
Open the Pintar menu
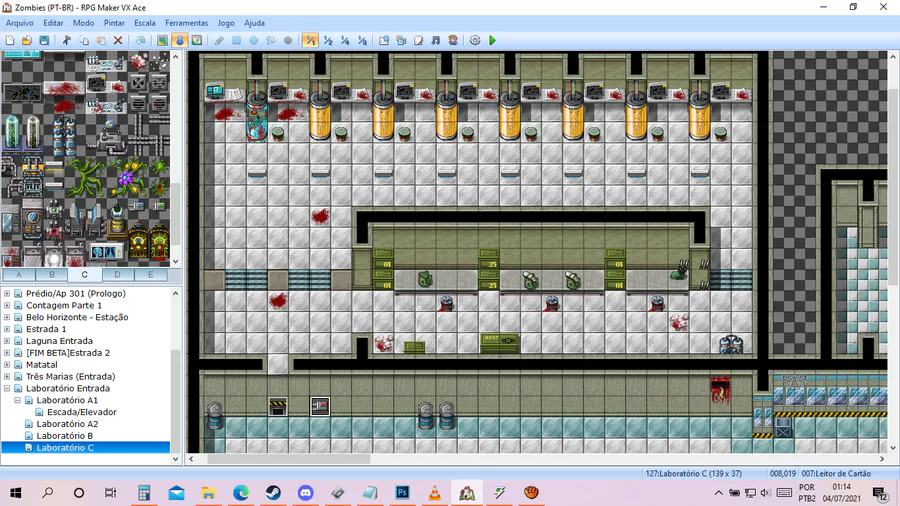point(114,23)
